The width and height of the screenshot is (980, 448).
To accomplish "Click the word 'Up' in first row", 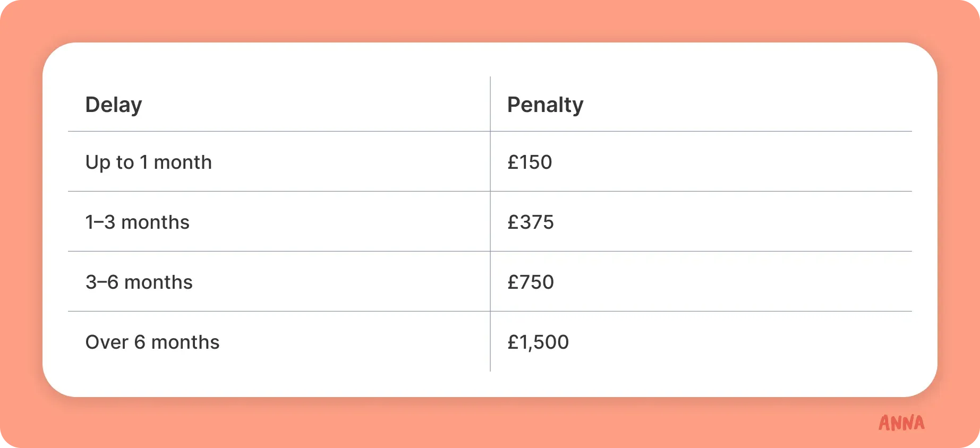I will (x=98, y=162).
